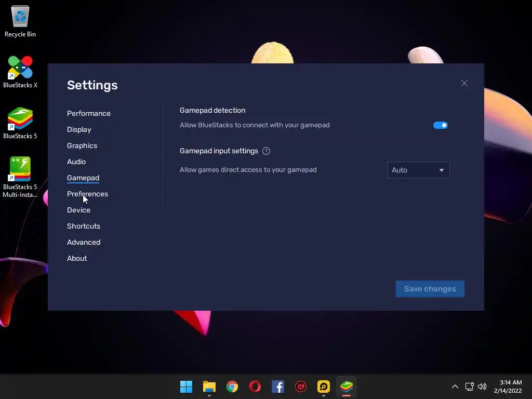Image resolution: width=532 pixels, height=399 pixels.
Task: Open Display settings section
Action: [x=79, y=129]
